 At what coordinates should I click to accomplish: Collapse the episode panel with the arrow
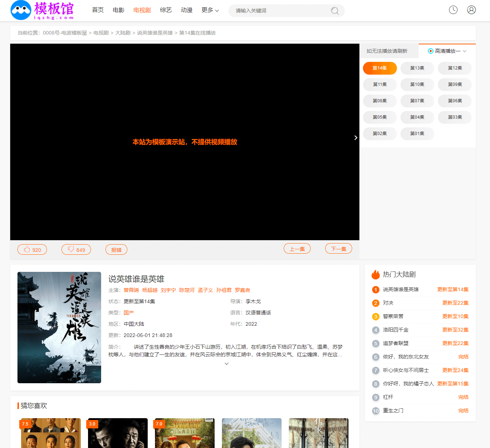click(x=355, y=138)
